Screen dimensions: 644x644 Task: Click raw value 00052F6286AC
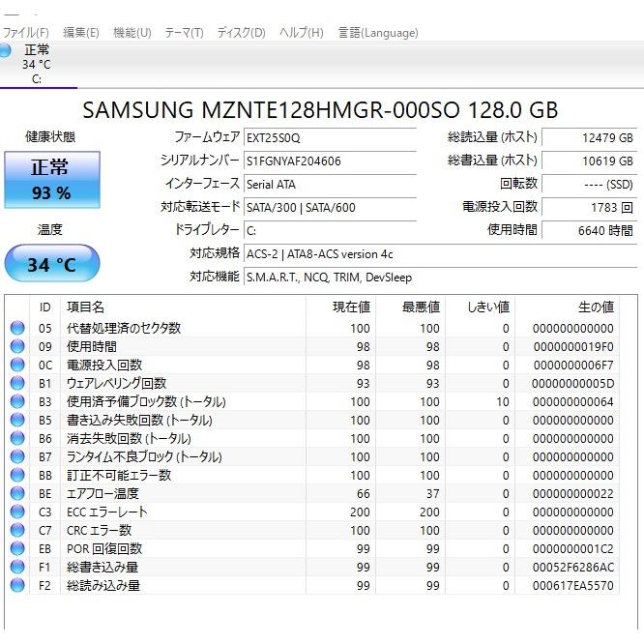573,568
